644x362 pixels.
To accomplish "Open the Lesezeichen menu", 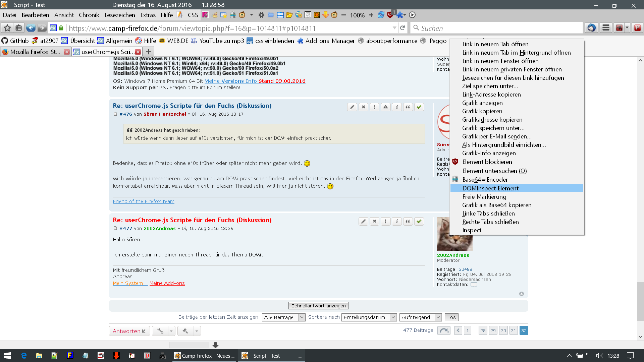I will (119, 15).
